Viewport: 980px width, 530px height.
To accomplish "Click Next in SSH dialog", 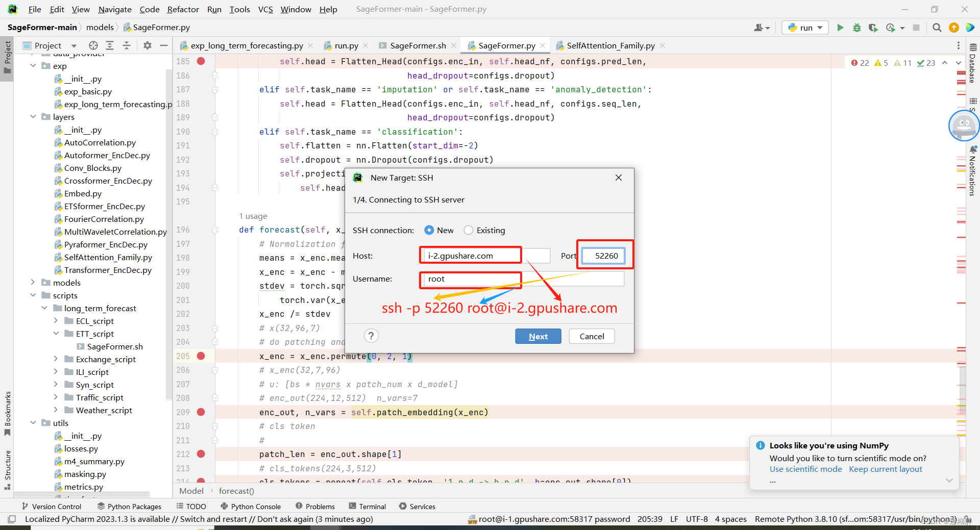I will pyautogui.click(x=538, y=336).
